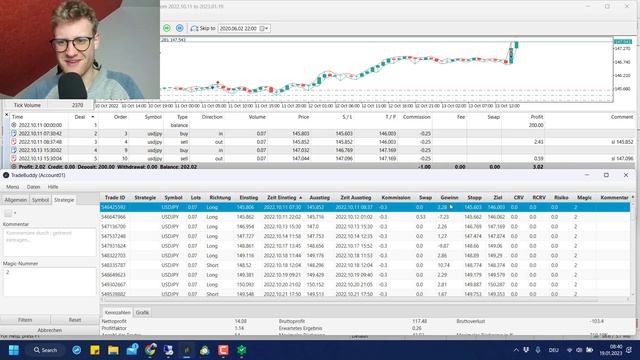Click into the Kommentar text box
The width and height of the screenshot is (640, 360).
tap(50, 242)
